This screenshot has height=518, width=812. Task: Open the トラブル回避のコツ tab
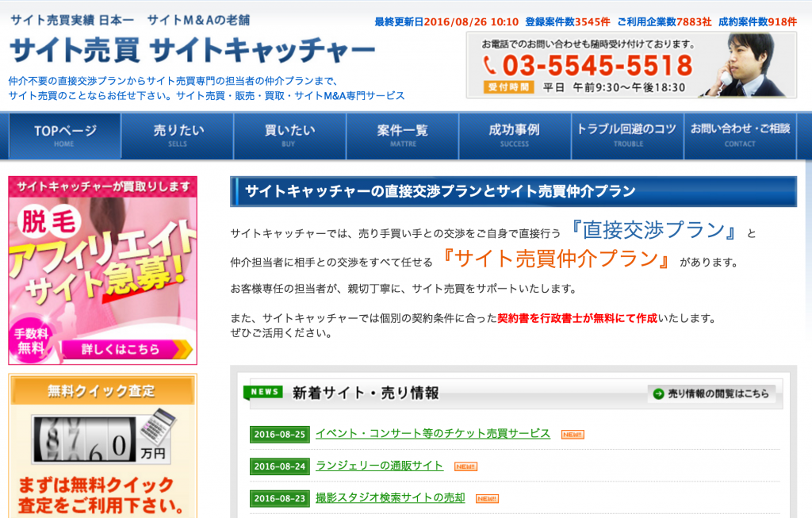pos(627,136)
